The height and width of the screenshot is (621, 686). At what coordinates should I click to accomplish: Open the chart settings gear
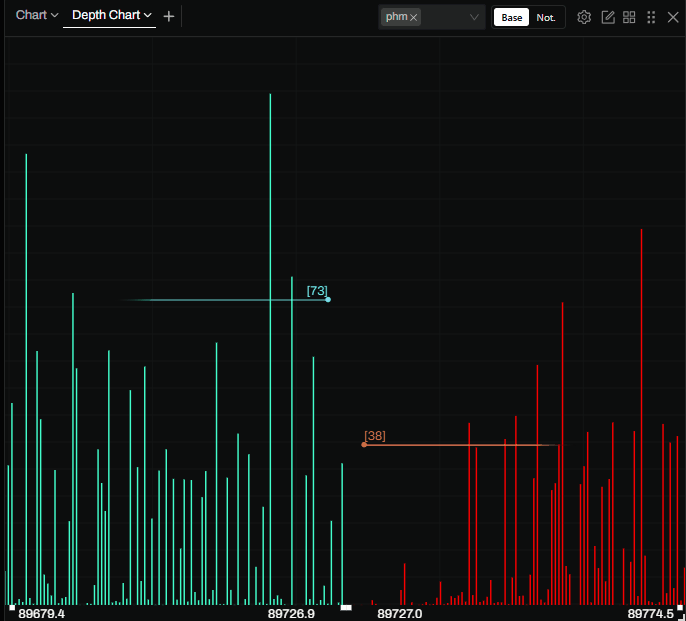click(584, 17)
